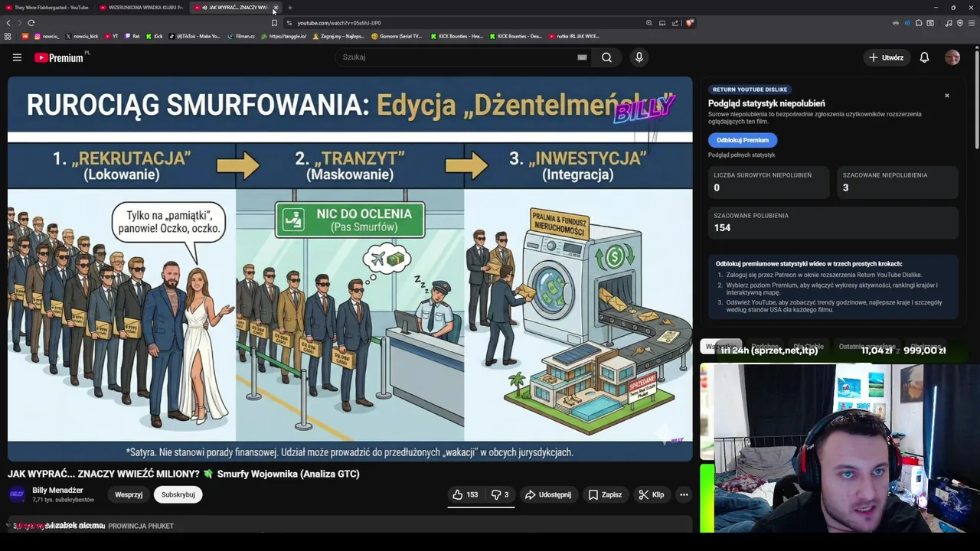The image size is (980, 551).
Task: Click the share page icon in address bar
Action: coord(675,23)
